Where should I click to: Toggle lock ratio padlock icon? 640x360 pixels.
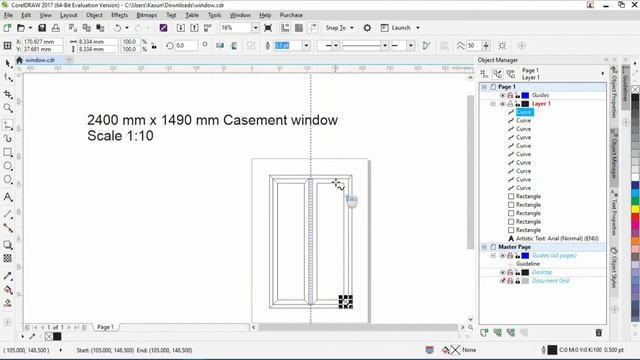click(x=154, y=46)
